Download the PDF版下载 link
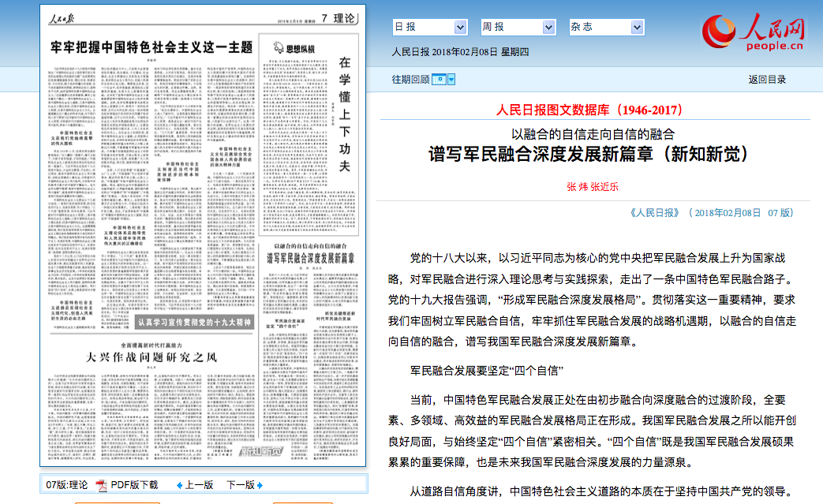The height and width of the screenshot is (504, 823). 134,485
